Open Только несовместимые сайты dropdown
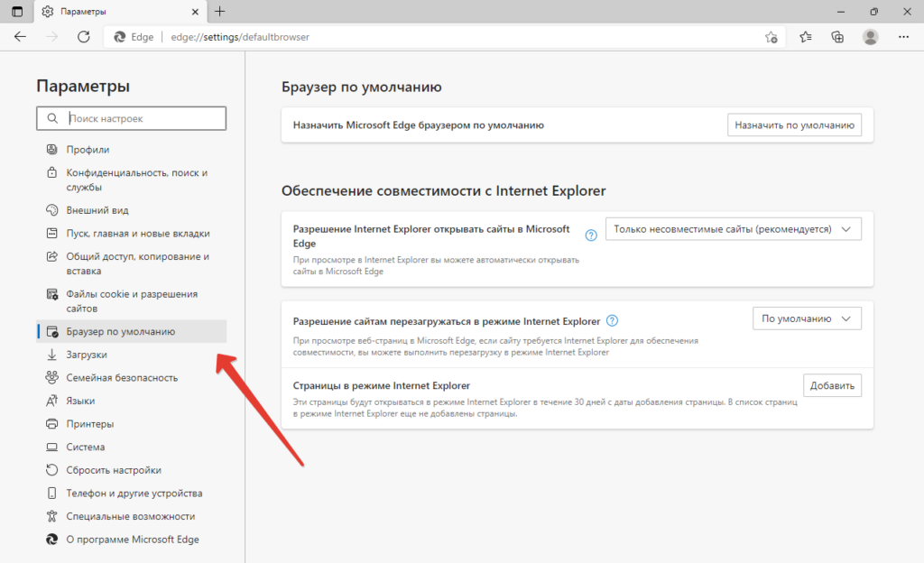Image resolution: width=924 pixels, height=563 pixels. click(733, 229)
